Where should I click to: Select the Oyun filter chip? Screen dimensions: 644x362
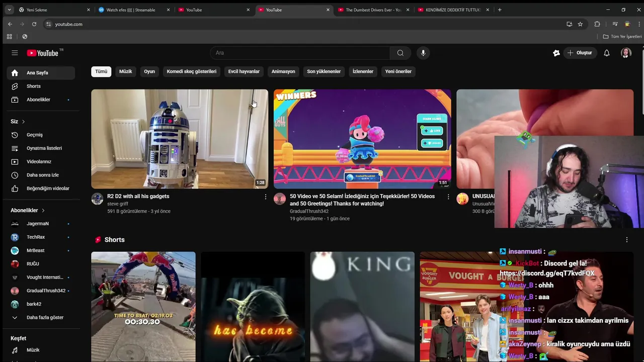pyautogui.click(x=149, y=71)
